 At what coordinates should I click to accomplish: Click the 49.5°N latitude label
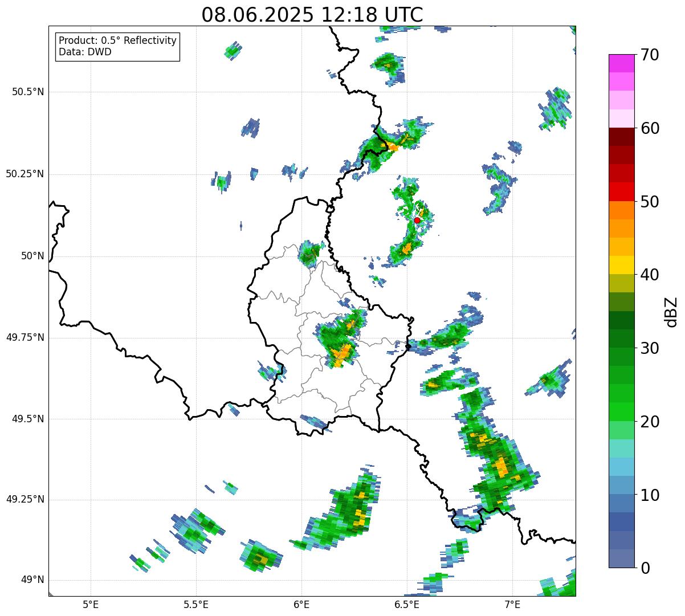tap(28, 419)
